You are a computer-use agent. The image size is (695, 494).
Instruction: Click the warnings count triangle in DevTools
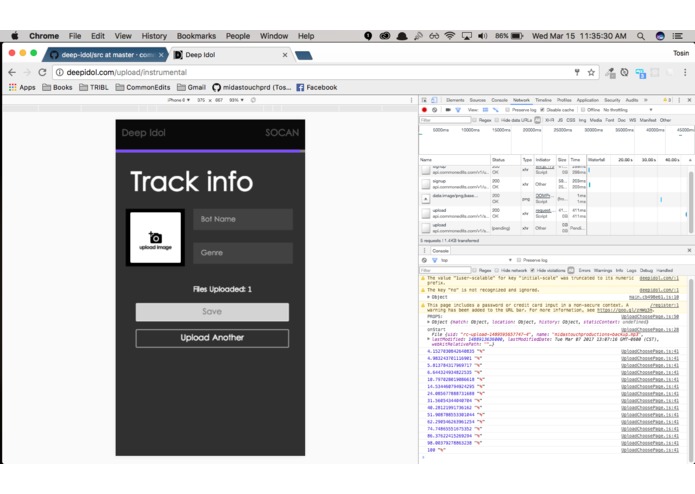click(667, 100)
